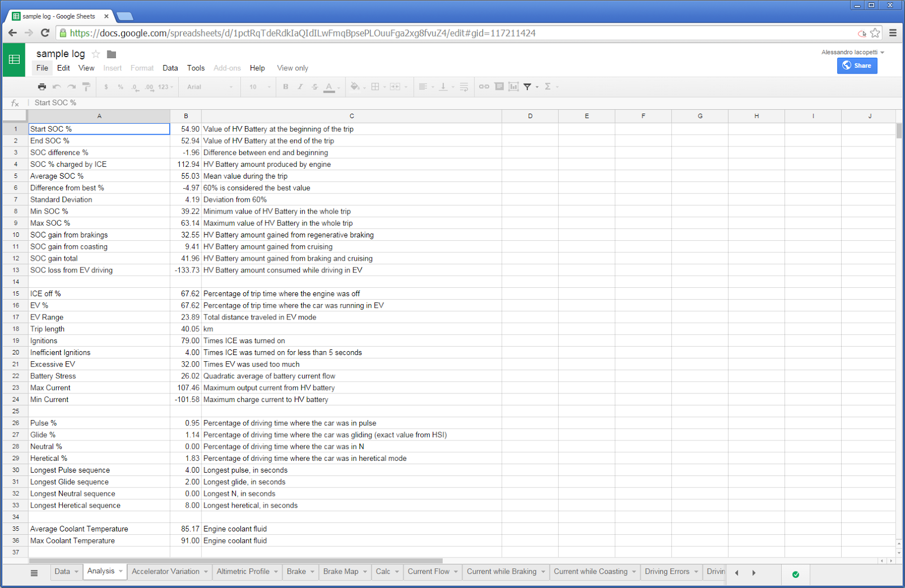This screenshot has width=905, height=588.
Task: Open the Tools menu
Action: coord(196,68)
